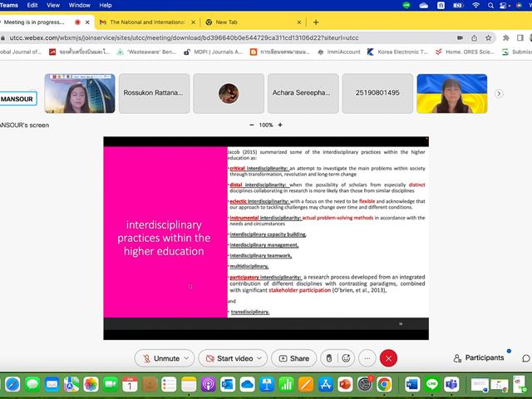This screenshot has height=399, width=532.
Task: Open LINE app from the dock
Action: (x=432, y=384)
